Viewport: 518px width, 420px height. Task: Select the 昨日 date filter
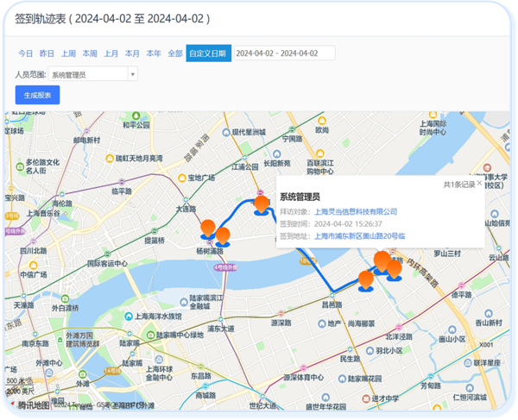47,53
